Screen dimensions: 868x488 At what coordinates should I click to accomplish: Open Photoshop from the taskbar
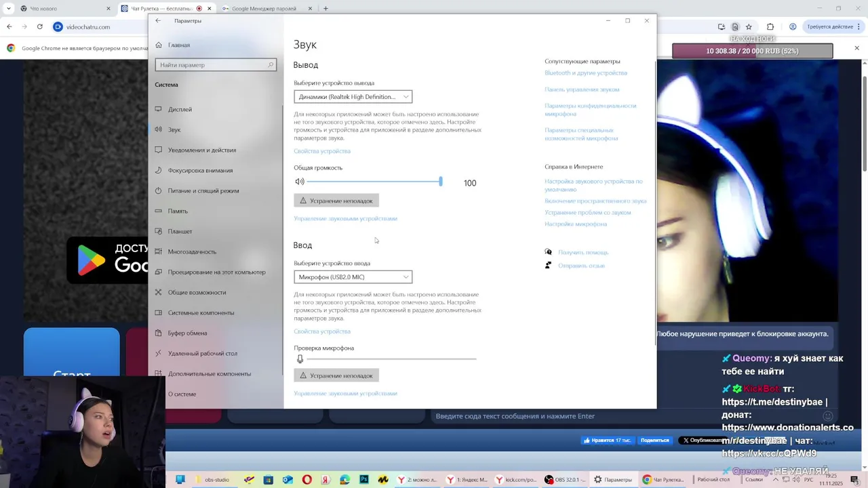click(x=364, y=480)
